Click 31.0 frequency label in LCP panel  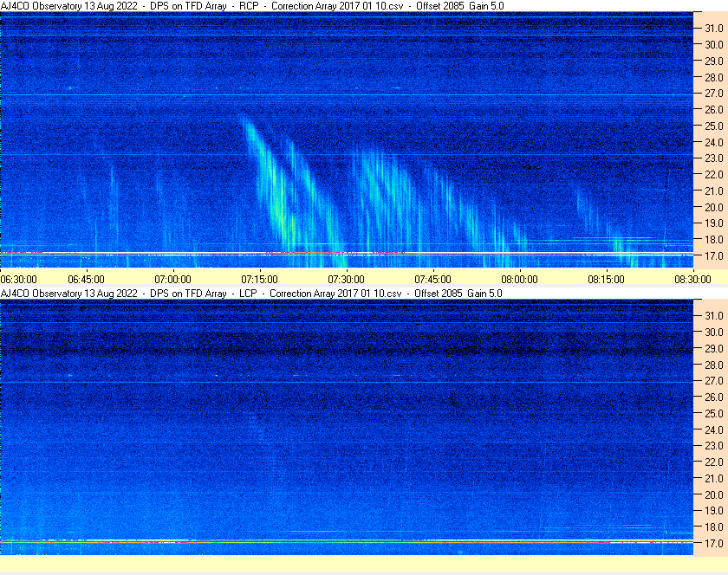(x=714, y=315)
